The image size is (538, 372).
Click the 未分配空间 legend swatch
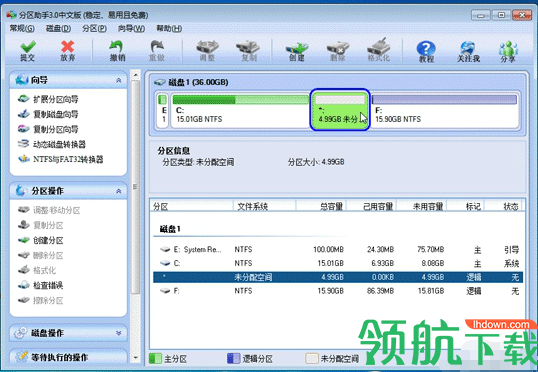coord(312,359)
